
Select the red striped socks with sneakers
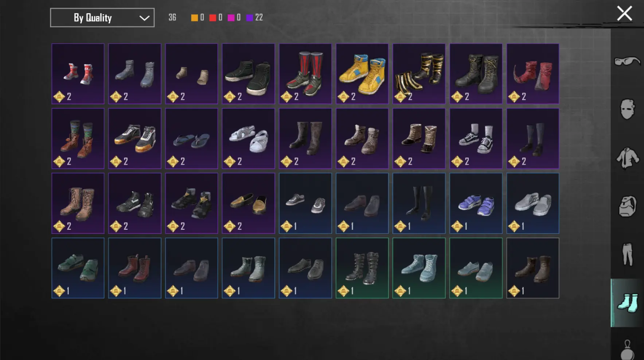pyautogui.click(x=305, y=74)
